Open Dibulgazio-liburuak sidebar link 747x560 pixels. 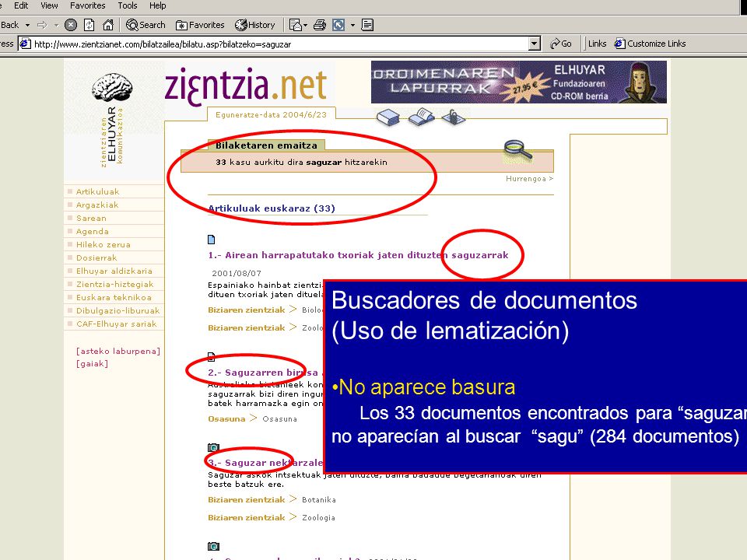pyautogui.click(x=118, y=310)
